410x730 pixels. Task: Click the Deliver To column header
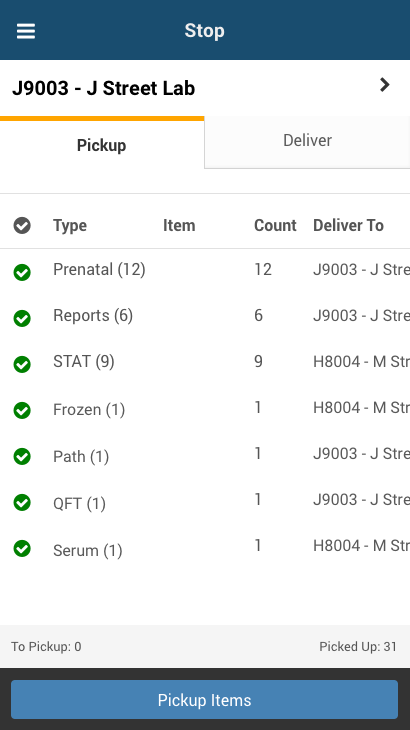348,225
